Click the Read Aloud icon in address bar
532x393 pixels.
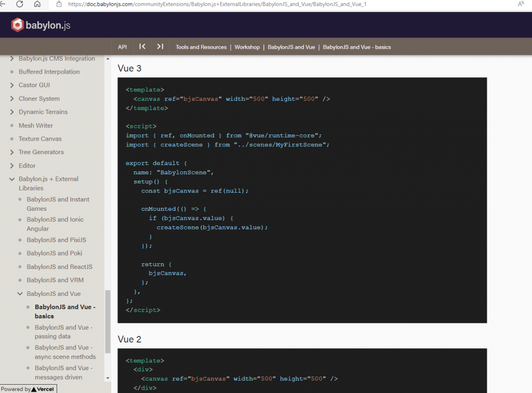pyautogui.click(x=521, y=4)
